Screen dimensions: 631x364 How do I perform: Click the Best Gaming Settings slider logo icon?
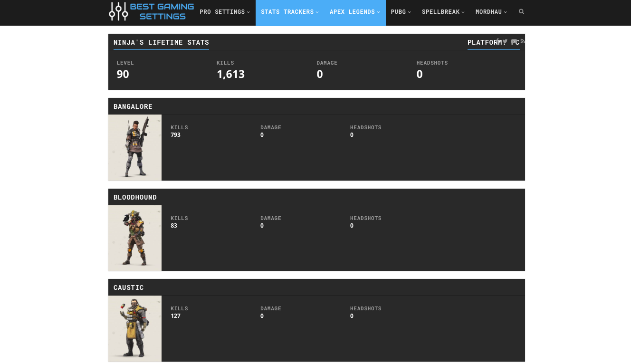118,11
